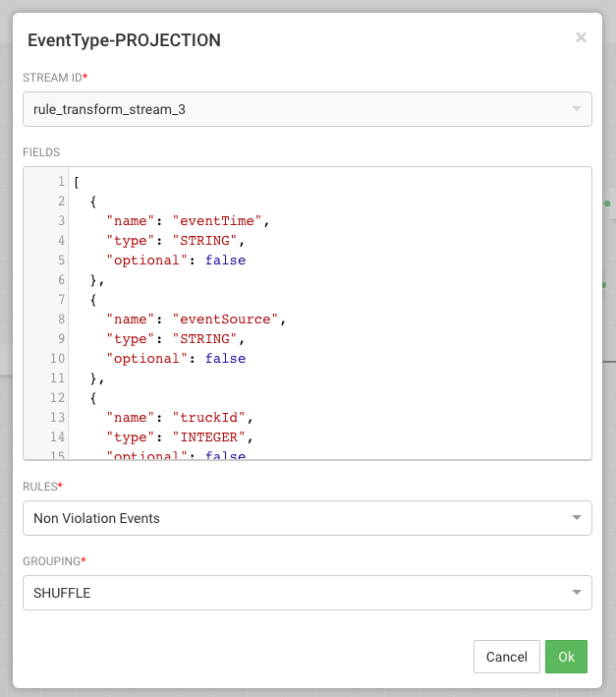This screenshot has width=616, height=697.
Task: Open the Stream ID dropdown arrow
Action: pyautogui.click(x=575, y=109)
